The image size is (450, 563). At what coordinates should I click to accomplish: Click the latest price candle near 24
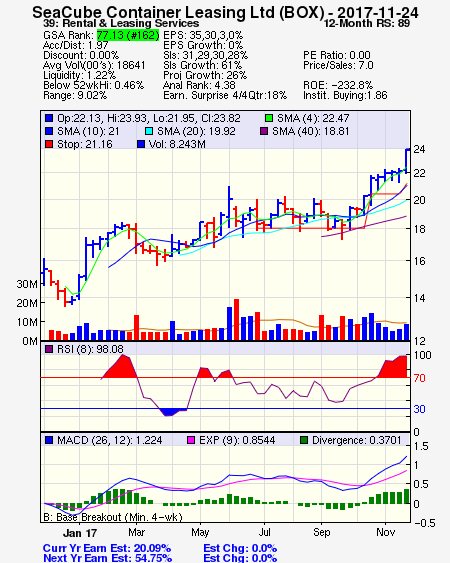[x=407, y=161]
